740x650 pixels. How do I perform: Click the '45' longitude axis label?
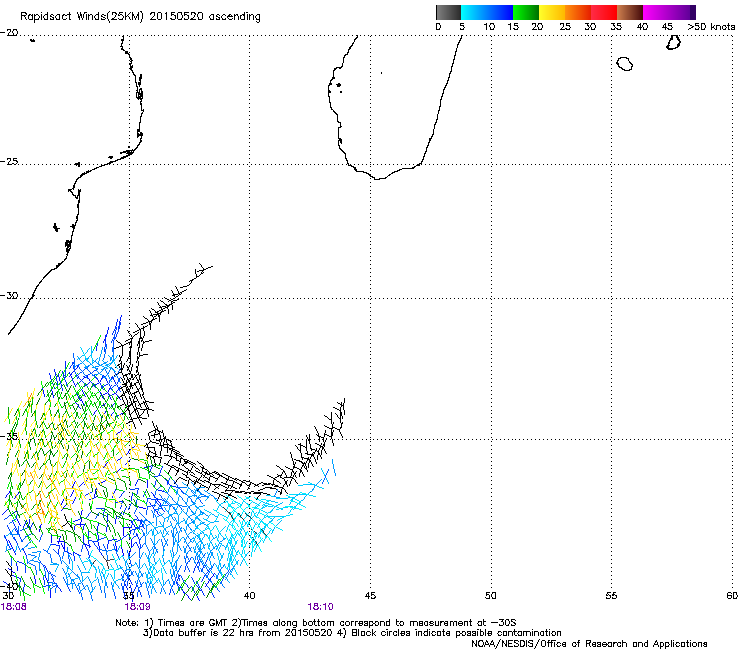pos(370,596)
